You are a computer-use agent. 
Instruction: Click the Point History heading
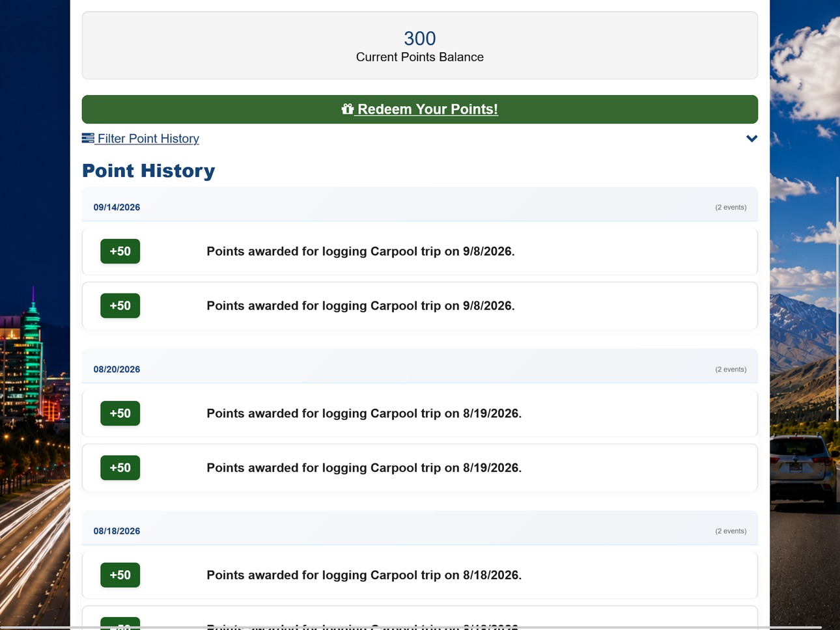click(x=148, y=171)
